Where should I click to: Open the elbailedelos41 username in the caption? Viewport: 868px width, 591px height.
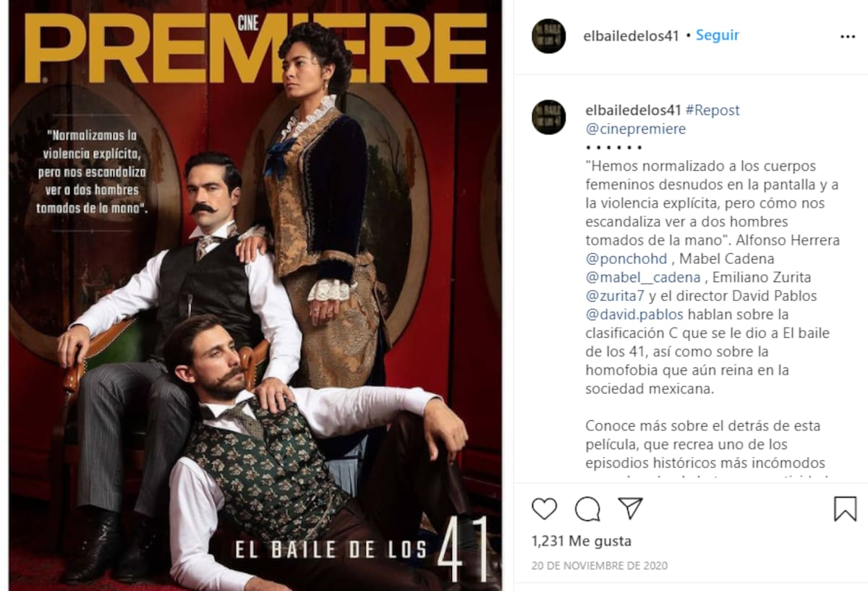[x=633, y=111]
